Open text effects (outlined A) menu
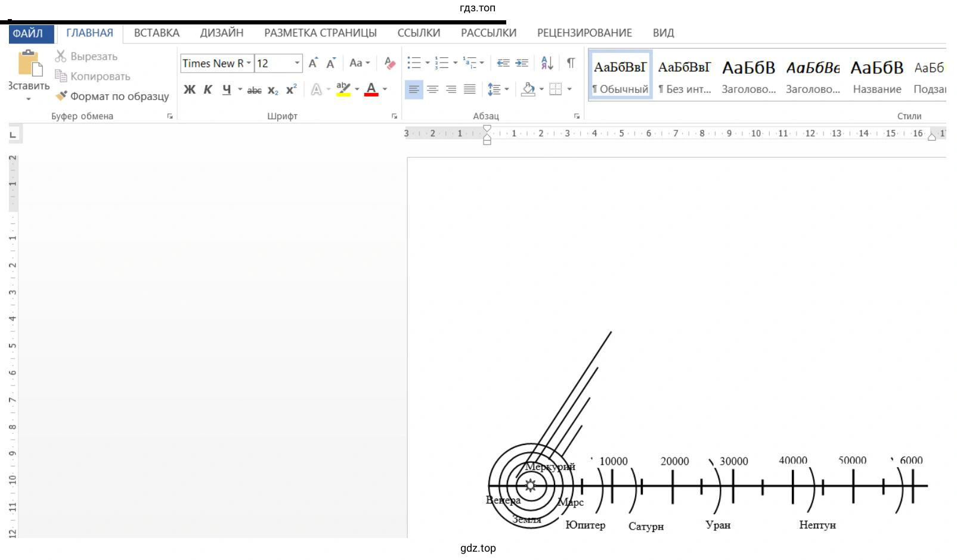The image size is (957, 560). pyautogui.click(x=317, y=90)
